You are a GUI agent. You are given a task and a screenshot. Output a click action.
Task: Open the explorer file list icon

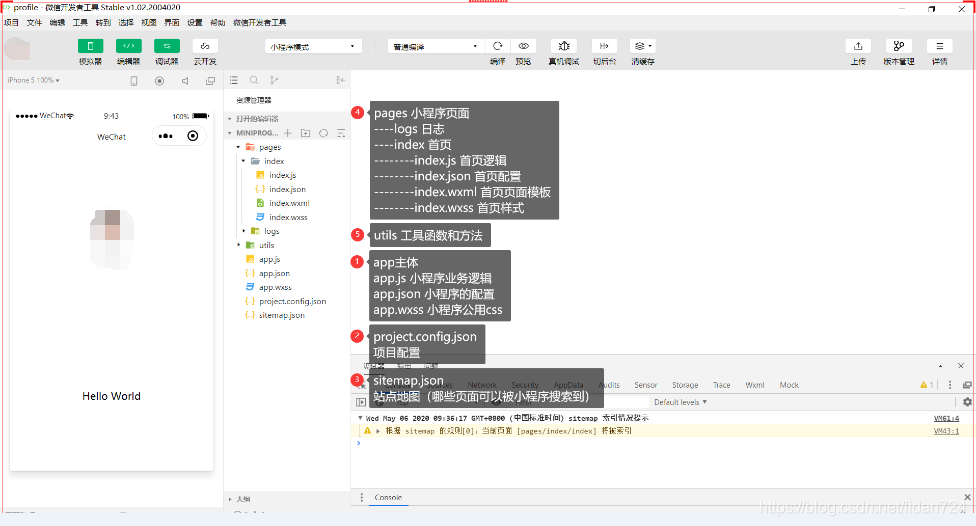coord(233,80)
